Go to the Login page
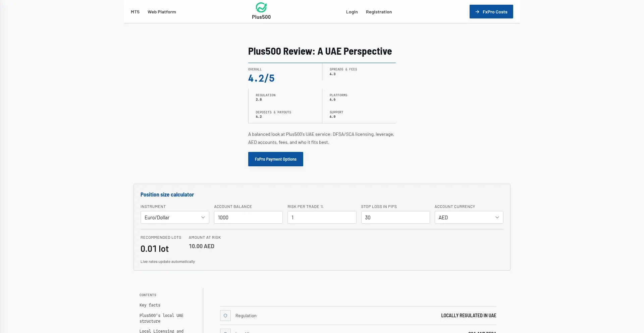This screenshot has height=333, width=644. 352,12
